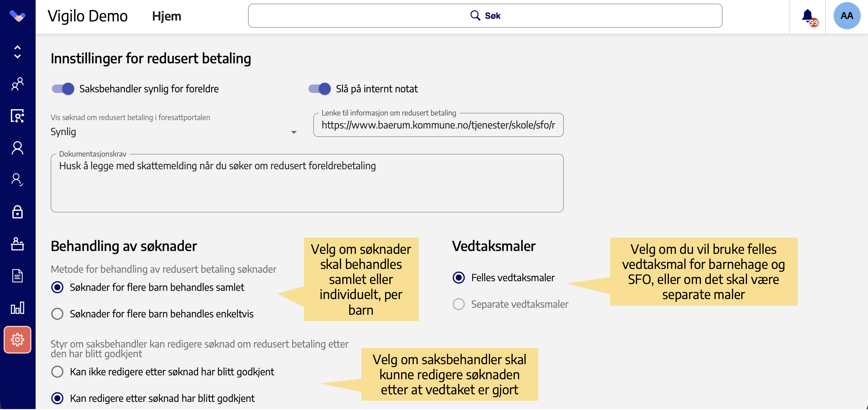Click the Søk search field
Viewport: 868px width, 410px height.
coord(485,16)
